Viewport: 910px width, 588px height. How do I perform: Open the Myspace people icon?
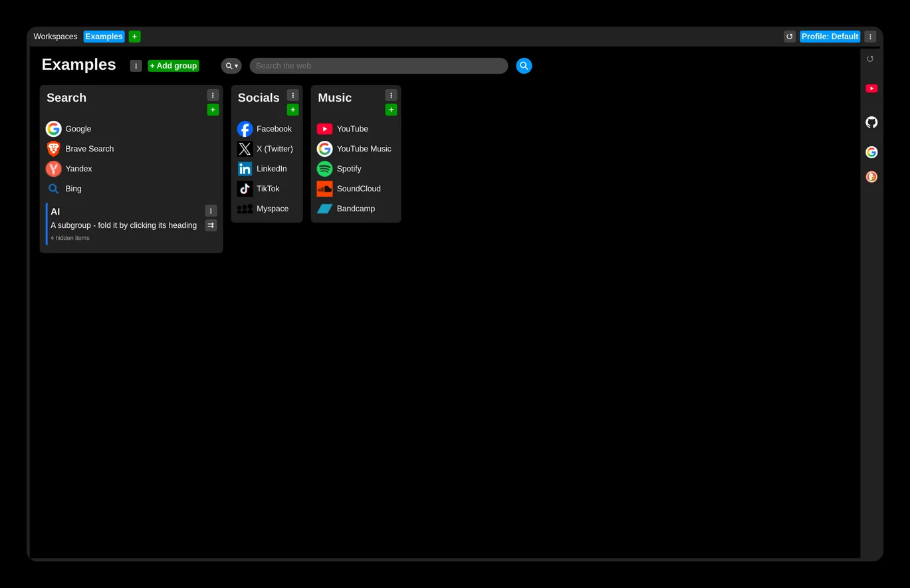click(x=245, y=209)
